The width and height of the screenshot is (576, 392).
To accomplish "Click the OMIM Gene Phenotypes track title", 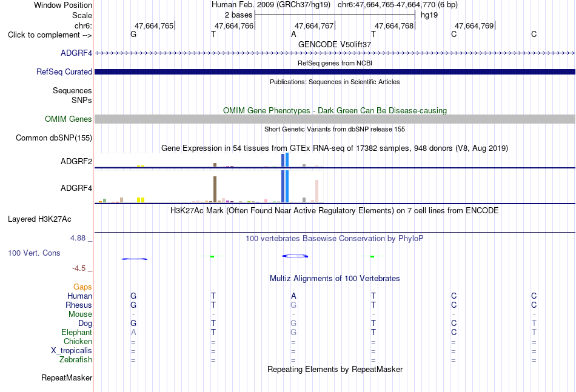I will coord(335,110).
